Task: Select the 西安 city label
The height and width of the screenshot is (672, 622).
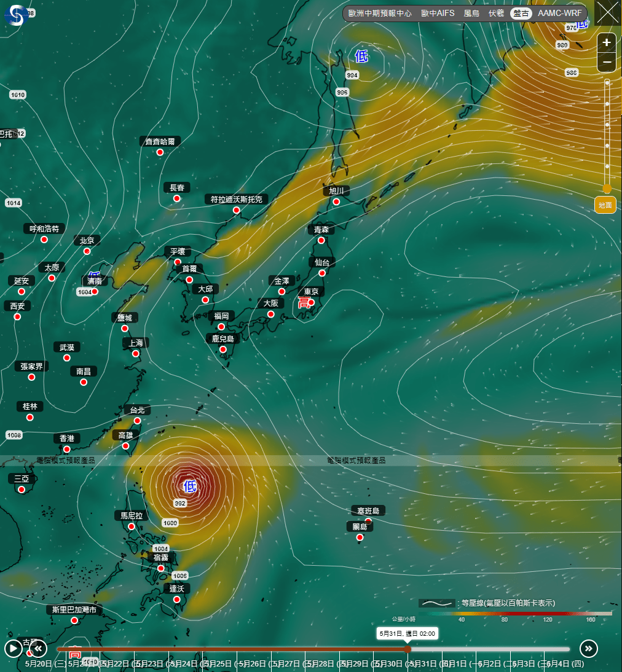Action: pyautogui.click(x=18, y=306)
